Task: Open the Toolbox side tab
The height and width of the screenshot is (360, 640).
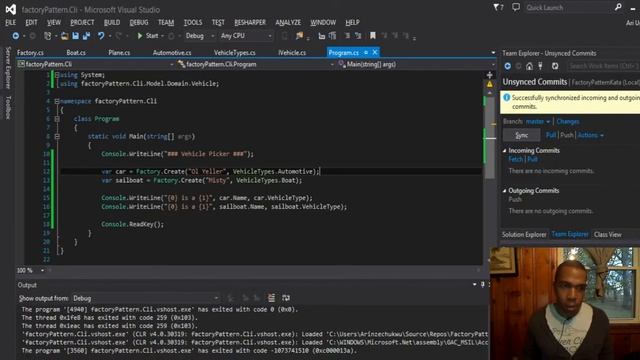Action: [x=8, y=107]
